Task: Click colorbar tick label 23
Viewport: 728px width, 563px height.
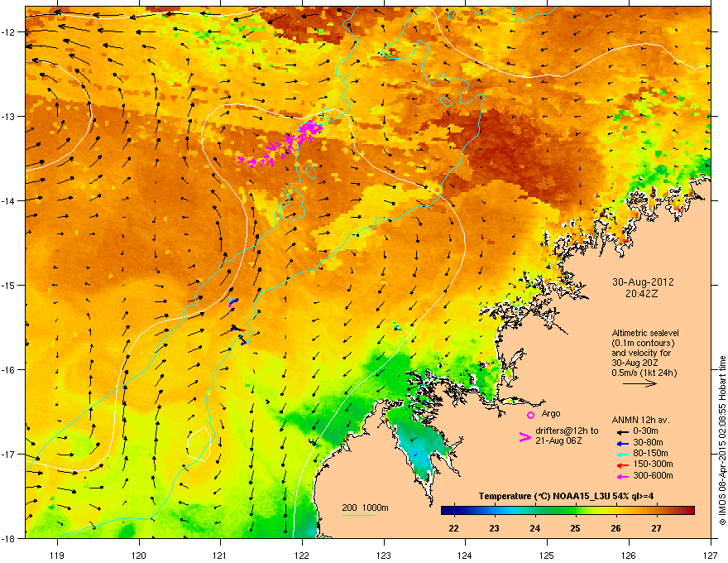Action: tap(494, 528)
